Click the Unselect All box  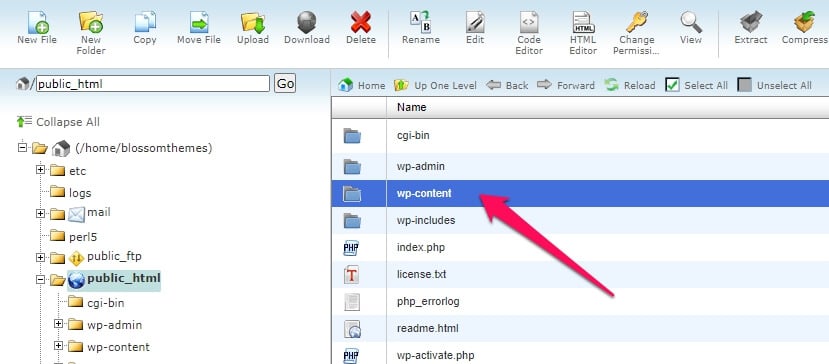(744, 85)
